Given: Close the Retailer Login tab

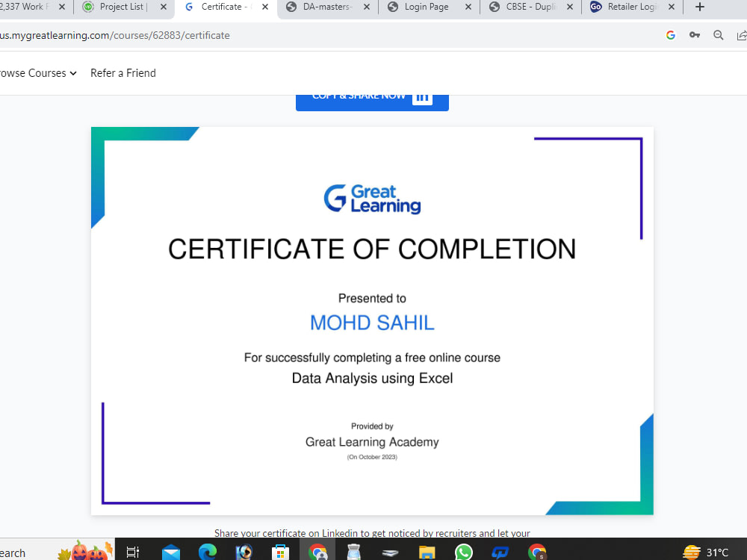Looking at the screenshot, I should pos(672,7).
